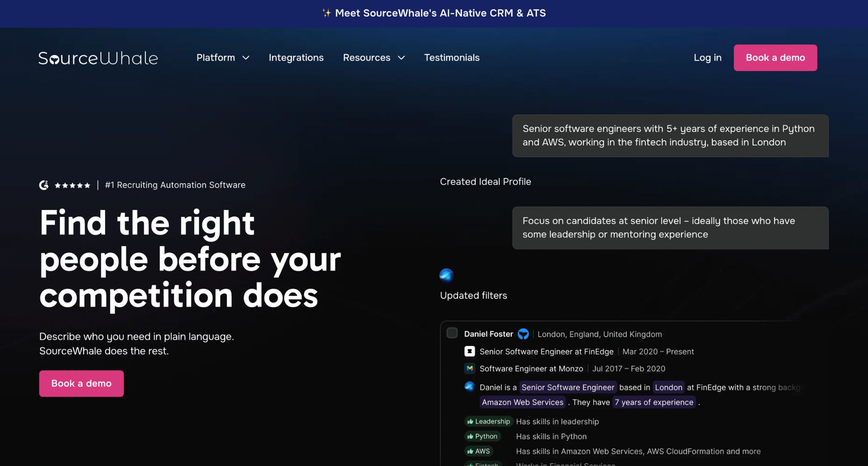Click the Updated filters status text
The width and height of the screenshot is (868, 466).
tap(473, 295)
